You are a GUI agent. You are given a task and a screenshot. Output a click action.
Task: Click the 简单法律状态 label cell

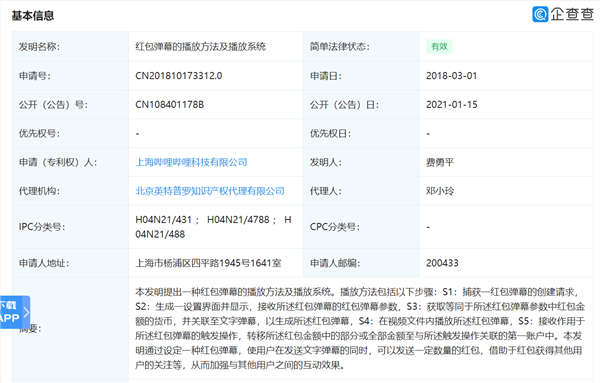point(361,47)
